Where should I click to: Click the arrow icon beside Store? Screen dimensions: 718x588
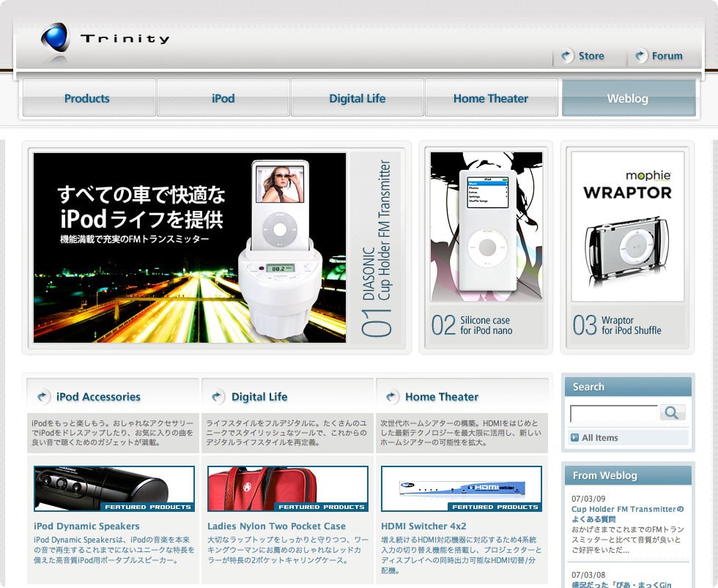pyautogui.click(x=566, y=56)
